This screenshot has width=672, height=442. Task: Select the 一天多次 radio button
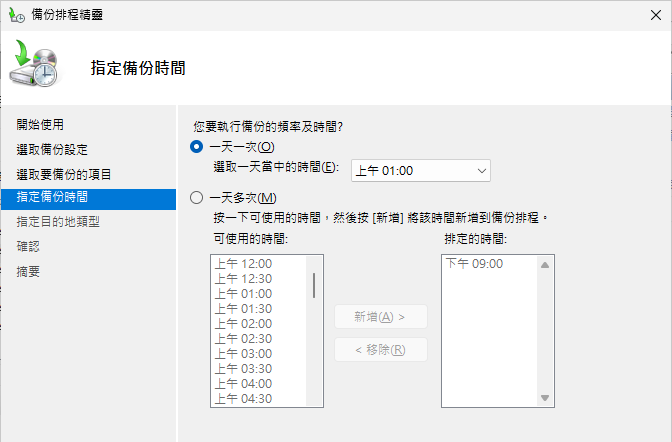(196, 197)
